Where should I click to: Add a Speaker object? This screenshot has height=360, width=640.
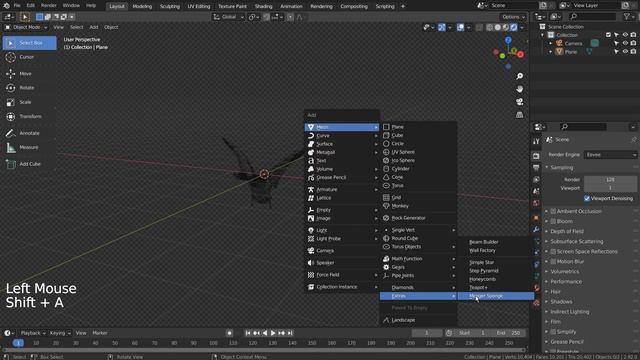(342, 263)
